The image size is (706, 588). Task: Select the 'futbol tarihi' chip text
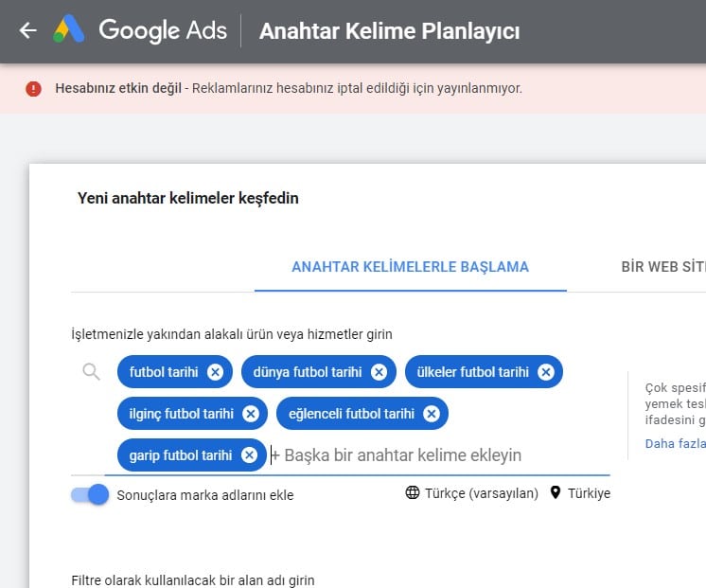point(164,372)
